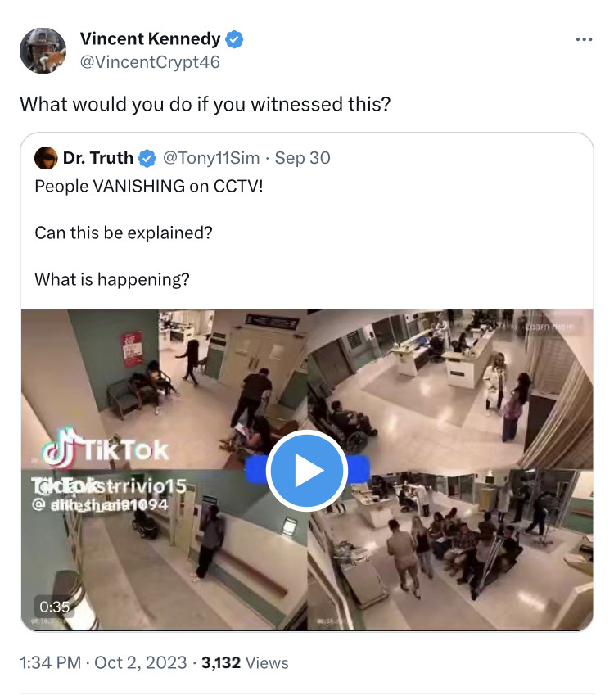Click the "What is happening?" quoted text
Screen dimensions: 614x700
pyautogui.click(x=112, y=279)
